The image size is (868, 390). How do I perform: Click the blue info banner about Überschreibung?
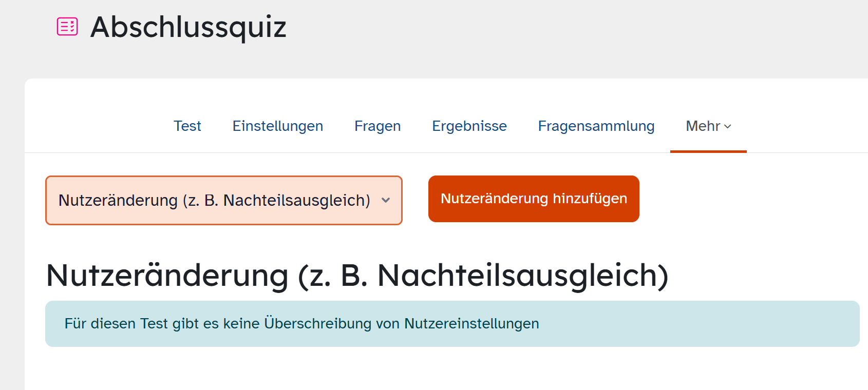pos(452,324)
